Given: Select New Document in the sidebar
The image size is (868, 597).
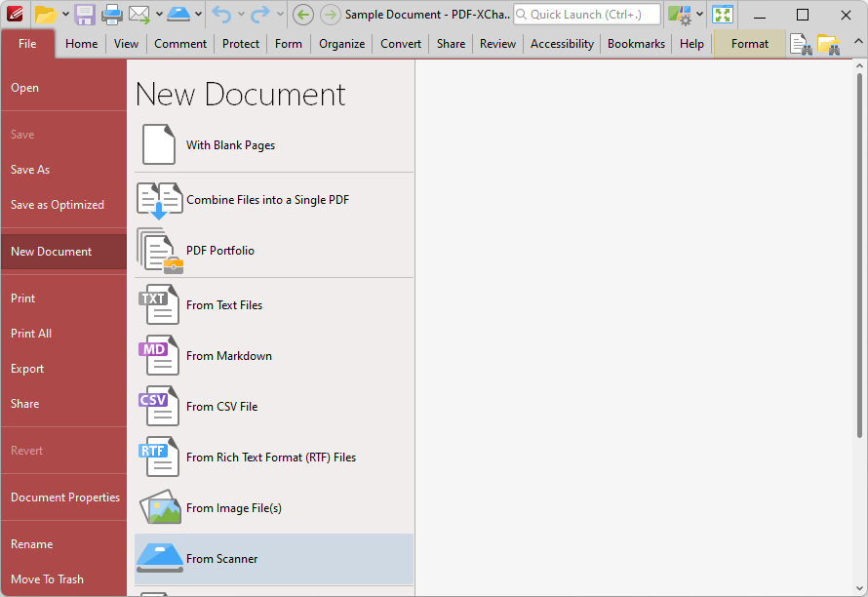Looking at the screenshot, I should [63, 252].
